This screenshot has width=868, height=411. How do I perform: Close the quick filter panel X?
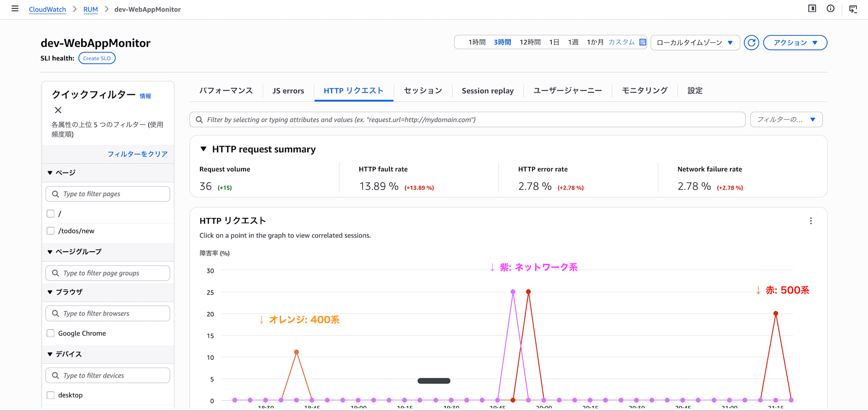click(x=58, y=110)
